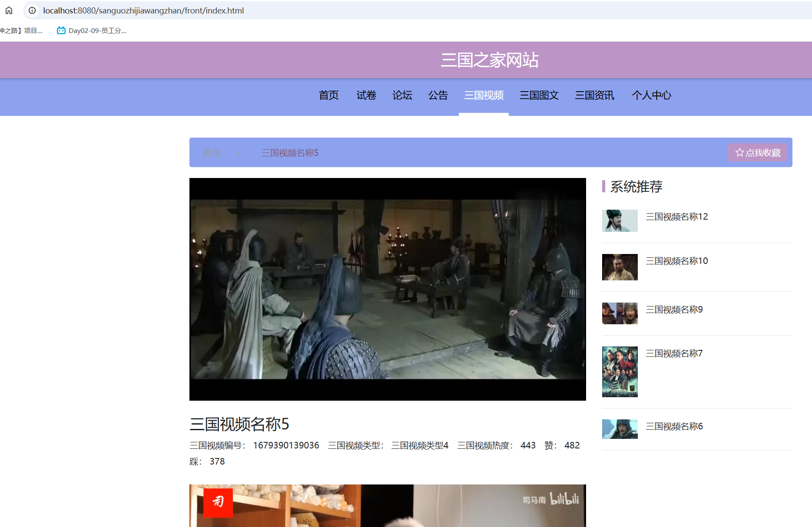This screenshot has width=812, height=527.
Task: Open recommended 三国视频名称10 thumbnail
Action: (x=620, y=267)
